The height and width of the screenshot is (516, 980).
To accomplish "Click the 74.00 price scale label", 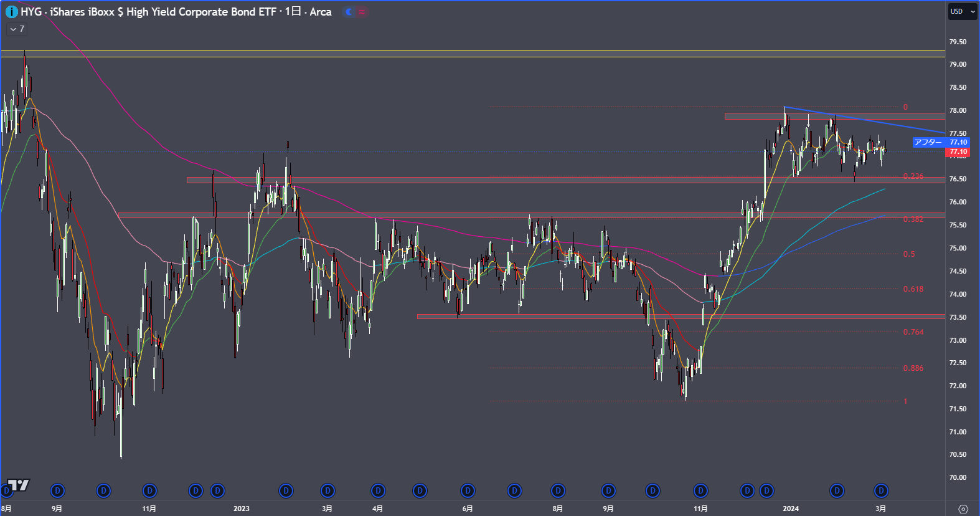I will click(x=958, y=294).
